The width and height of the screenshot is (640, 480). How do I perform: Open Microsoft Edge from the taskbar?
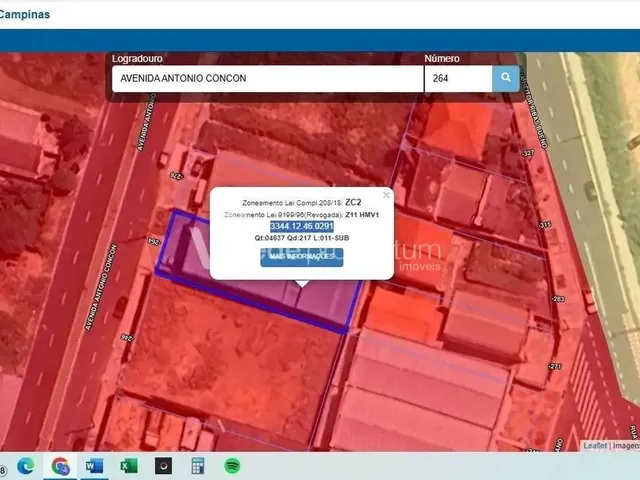click(x=25, y=466)
